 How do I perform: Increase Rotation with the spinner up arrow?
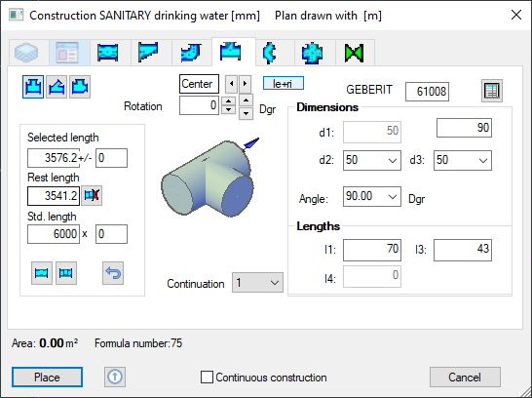pos(228,101)
